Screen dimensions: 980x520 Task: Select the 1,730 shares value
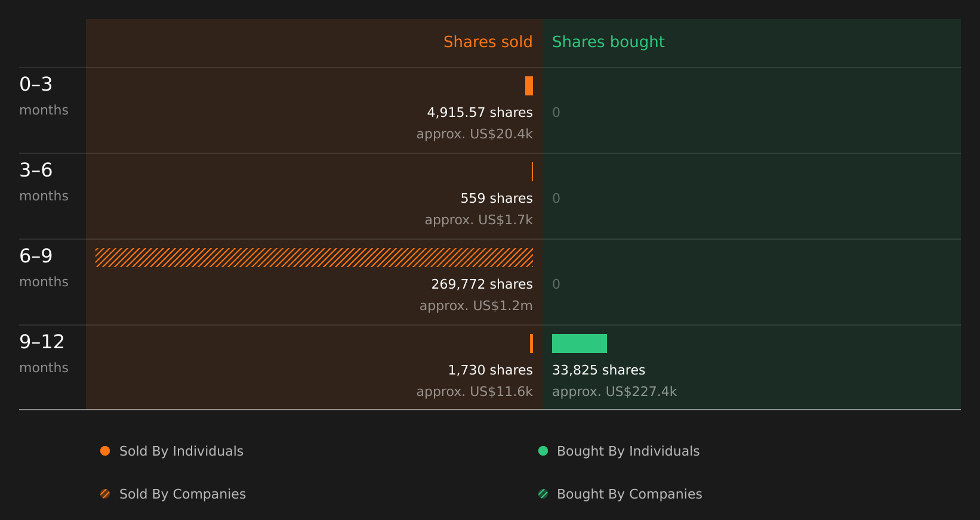click(491, 370)
